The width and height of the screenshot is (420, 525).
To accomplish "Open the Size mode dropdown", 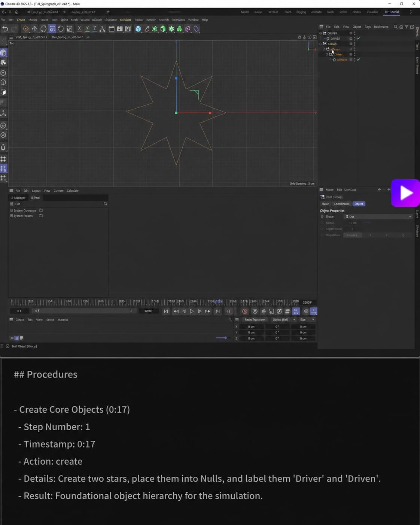I will coord(307,320).
